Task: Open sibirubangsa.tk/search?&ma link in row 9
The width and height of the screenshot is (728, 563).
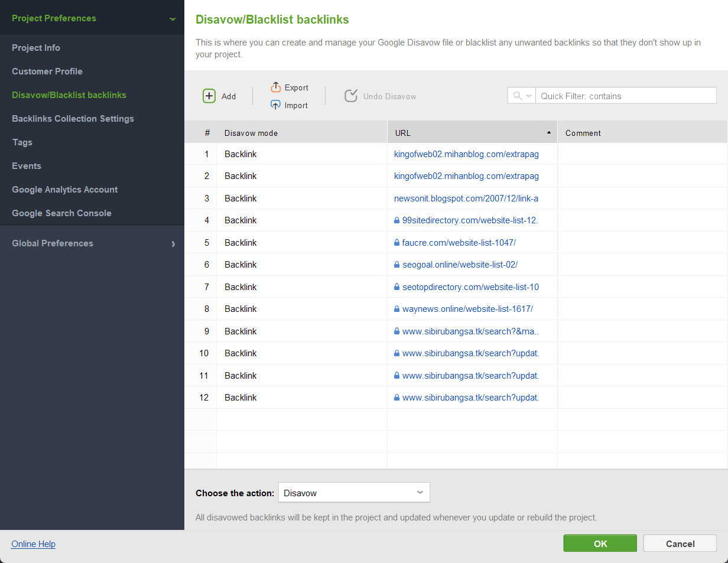Action: point(470,331)
